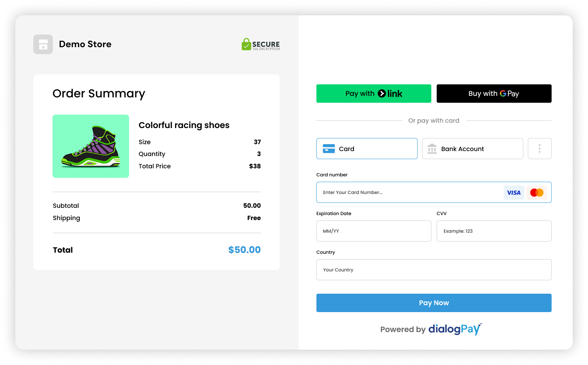Click the quantity value 3
Screen dimensions: 588x365
click(x=259, y=154)
